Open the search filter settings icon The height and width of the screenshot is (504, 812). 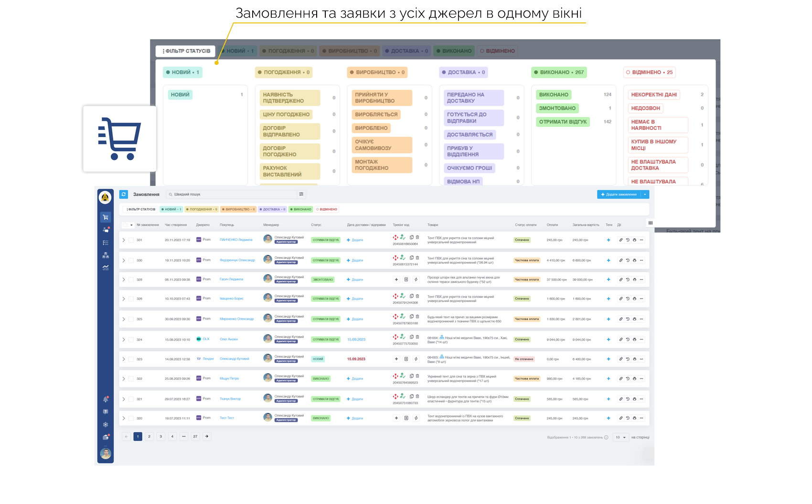point(301,194)
